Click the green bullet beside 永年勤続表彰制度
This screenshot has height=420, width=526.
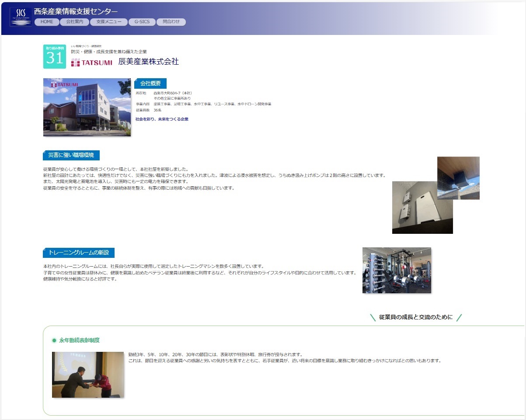pyautogui.click(x=54, y=340)
